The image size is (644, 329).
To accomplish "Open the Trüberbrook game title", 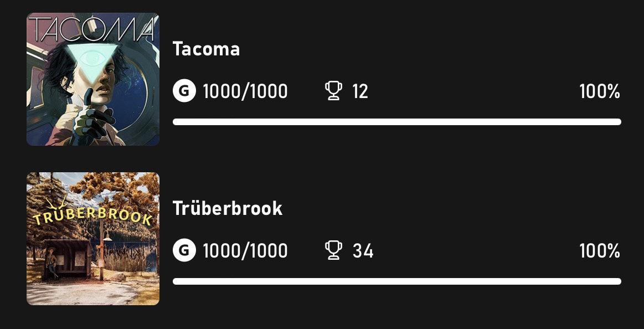I will 228,208.
